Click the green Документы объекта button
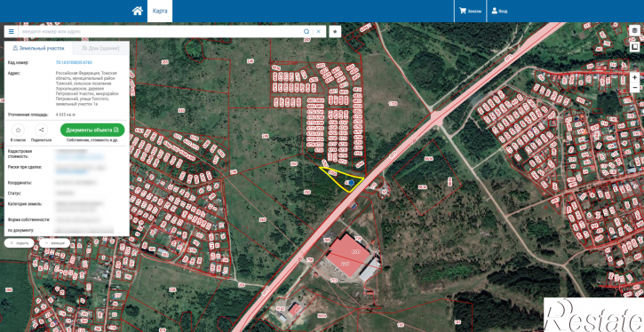Image resolution: width=644 pixels, height=332 pixels. tap(92, 130)
